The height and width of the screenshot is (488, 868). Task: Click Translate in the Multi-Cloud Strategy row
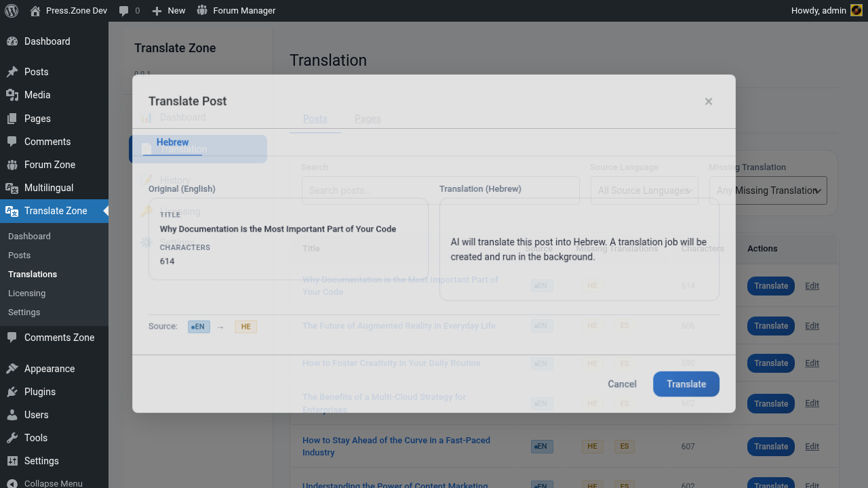click(771, 404)
